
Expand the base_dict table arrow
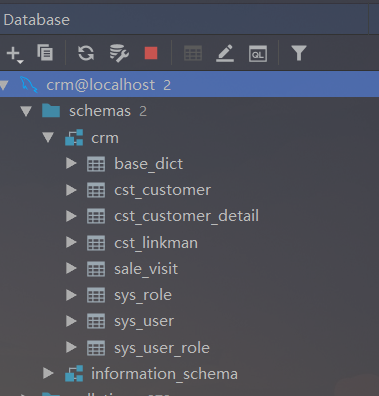click(71, 163)
